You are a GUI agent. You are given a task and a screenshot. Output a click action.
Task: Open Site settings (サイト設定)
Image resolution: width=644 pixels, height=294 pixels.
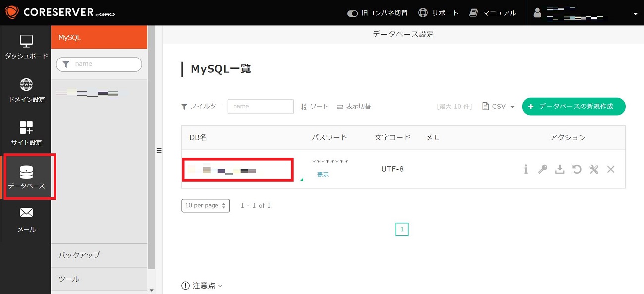[26, 133]
